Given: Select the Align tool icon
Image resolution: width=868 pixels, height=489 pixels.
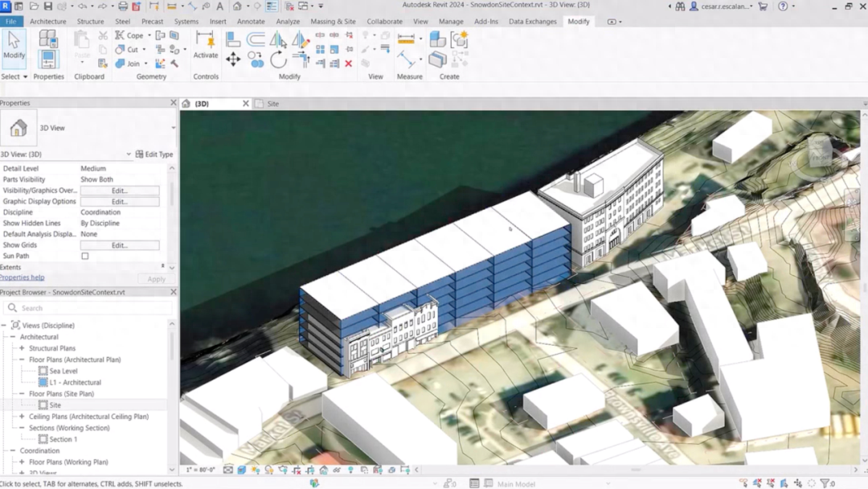Looking at the screenshot, I should tap(233, 39).
